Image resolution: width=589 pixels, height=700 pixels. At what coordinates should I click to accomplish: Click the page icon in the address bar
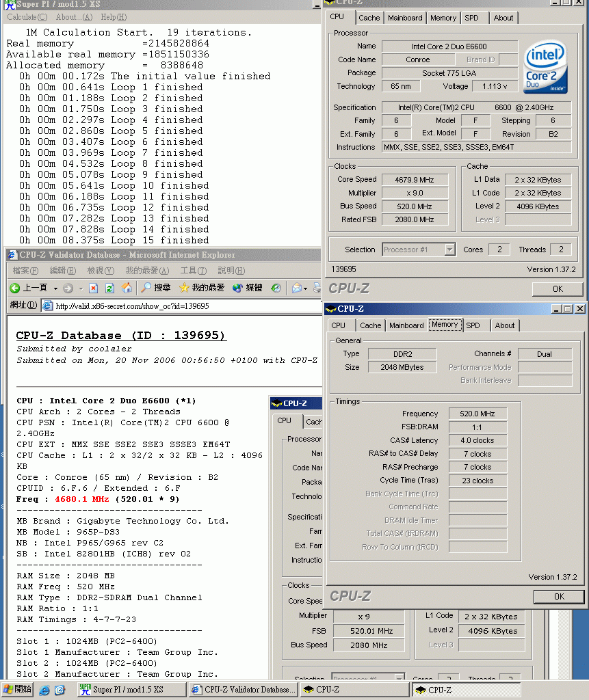pyautogui.click(x=47, y=306)
